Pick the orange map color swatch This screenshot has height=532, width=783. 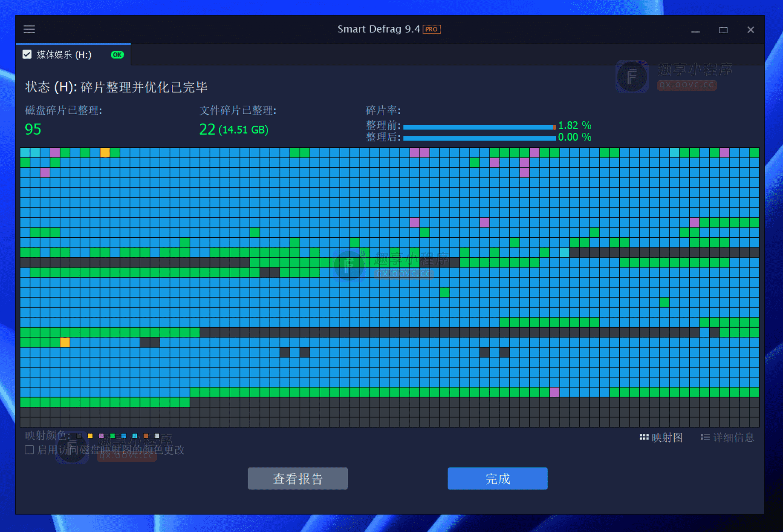(146, 436)
